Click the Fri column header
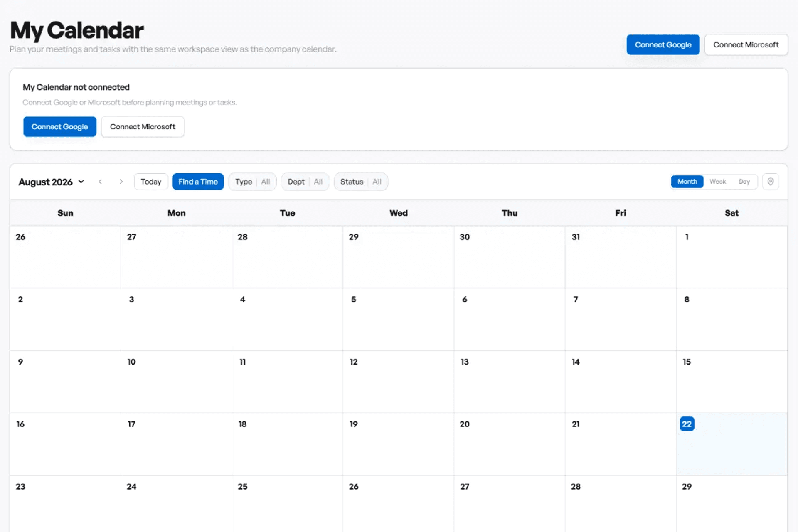 [621, 213]
